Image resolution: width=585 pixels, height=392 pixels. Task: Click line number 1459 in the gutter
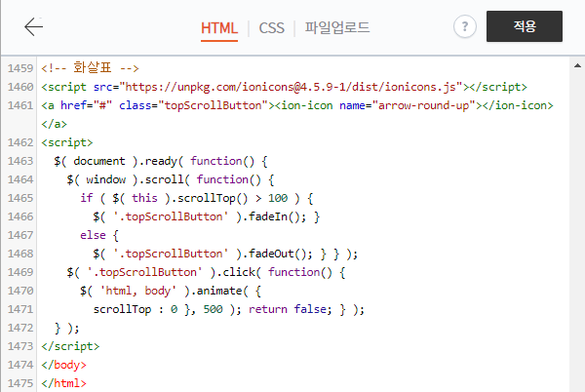click(x=20, y=68)
